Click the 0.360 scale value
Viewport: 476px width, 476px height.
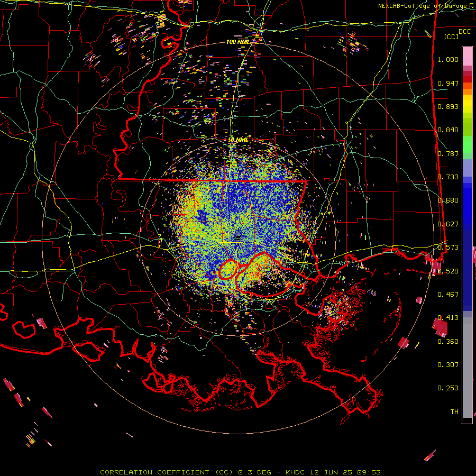(448, 342)
